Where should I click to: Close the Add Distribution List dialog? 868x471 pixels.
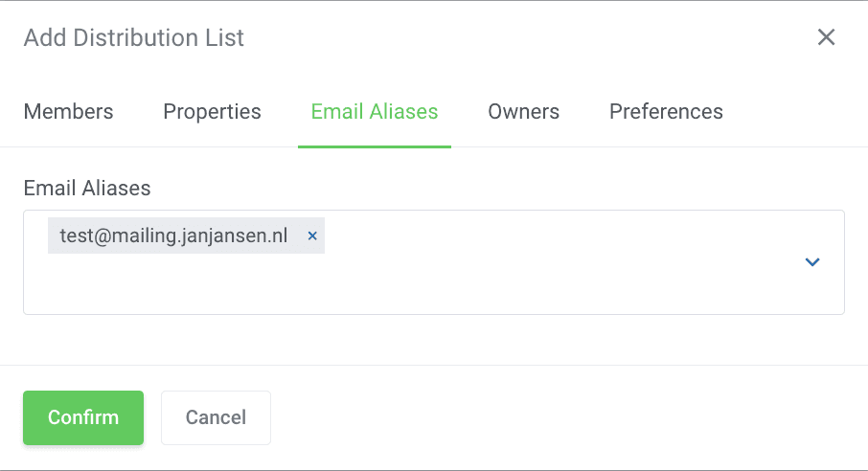[x=826, y=37]
